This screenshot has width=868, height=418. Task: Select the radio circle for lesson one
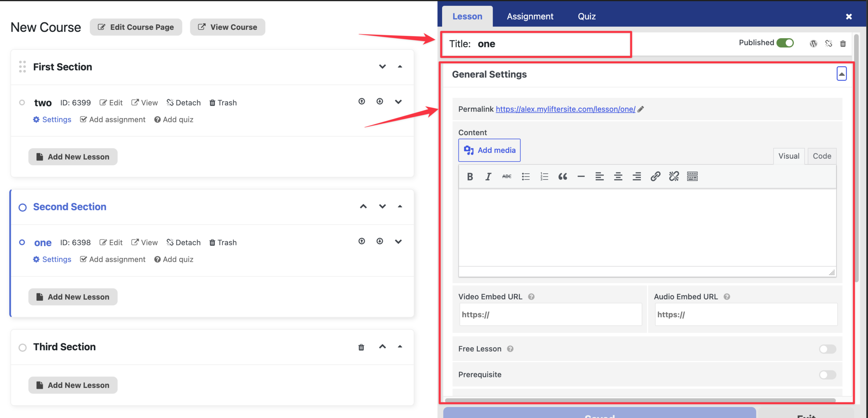point(22,242)
